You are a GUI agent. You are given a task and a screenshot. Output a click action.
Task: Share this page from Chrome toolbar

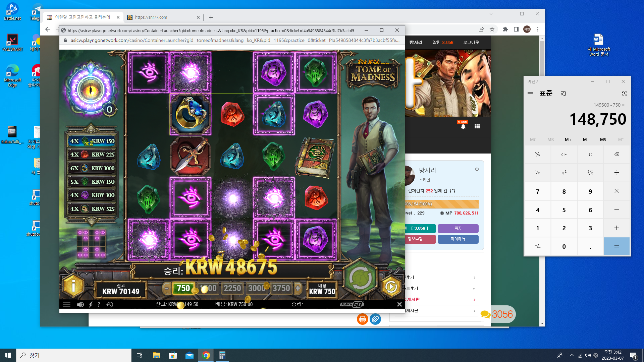(481, 29)
